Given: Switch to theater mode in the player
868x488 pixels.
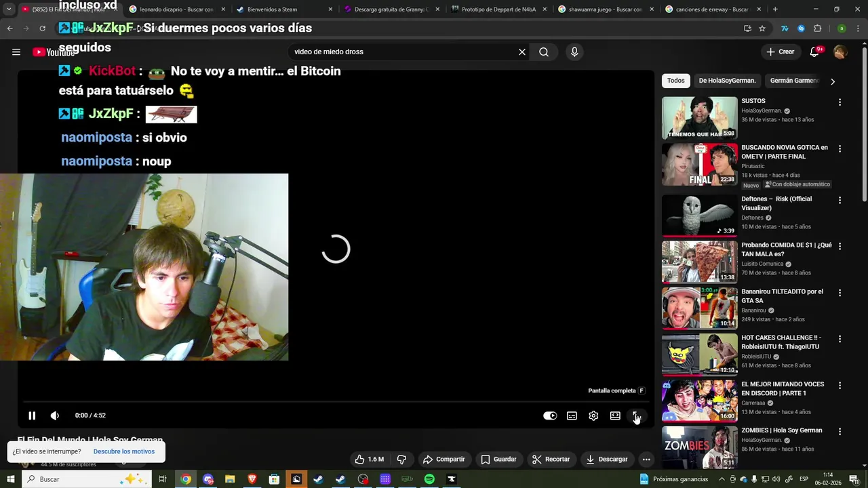Looking at the screenshot, I should (615, 415).
